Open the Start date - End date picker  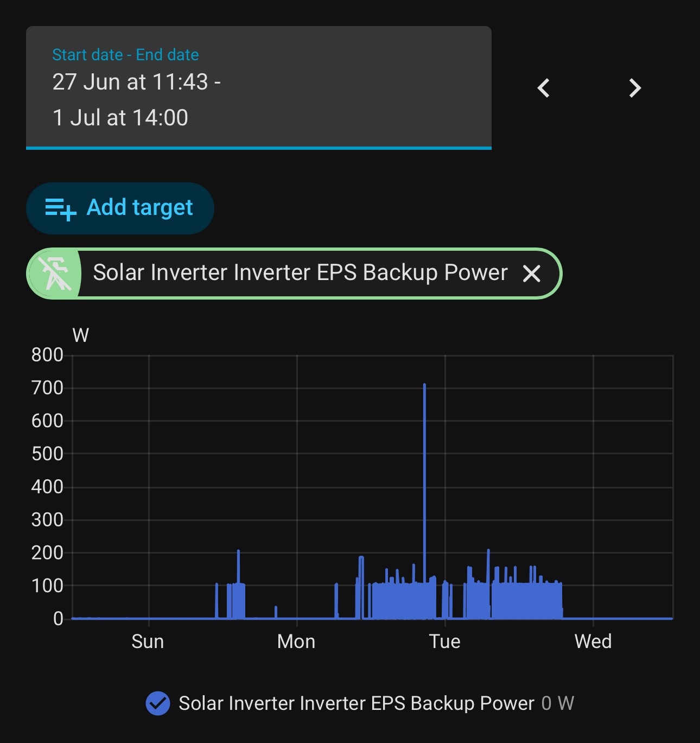pos(259,87)
